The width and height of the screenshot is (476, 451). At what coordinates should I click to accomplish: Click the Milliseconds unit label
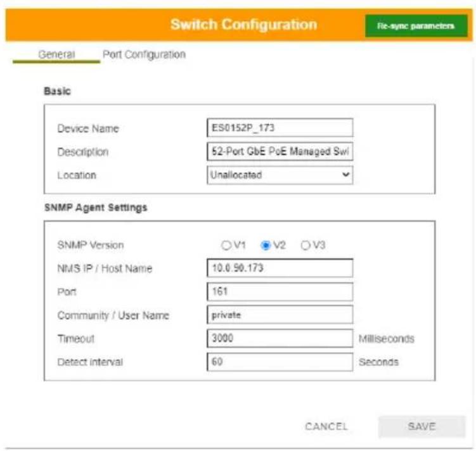click(387, 338)
